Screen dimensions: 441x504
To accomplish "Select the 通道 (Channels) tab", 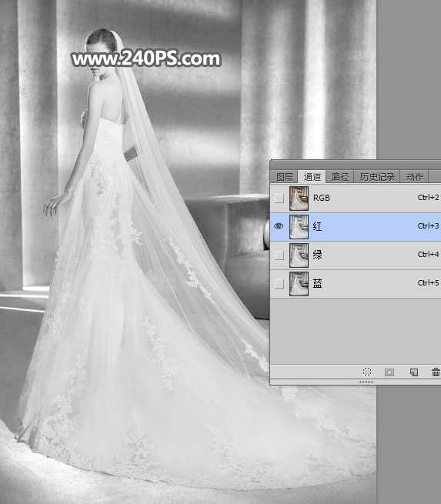I will point(312,177).
